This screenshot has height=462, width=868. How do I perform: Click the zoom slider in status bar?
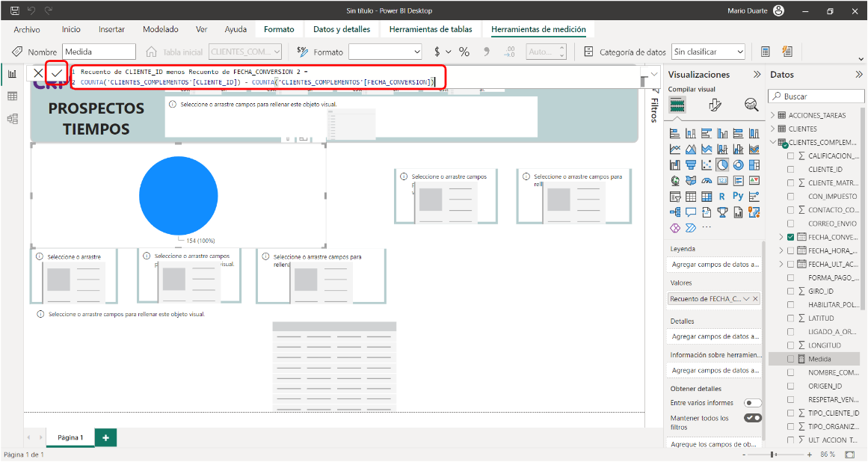point(777,455)
